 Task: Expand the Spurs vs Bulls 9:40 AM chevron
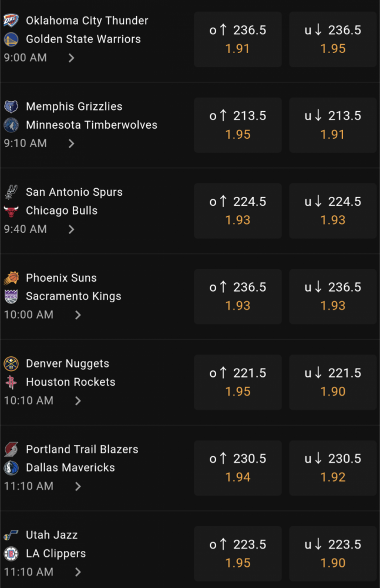pos(71,229)
